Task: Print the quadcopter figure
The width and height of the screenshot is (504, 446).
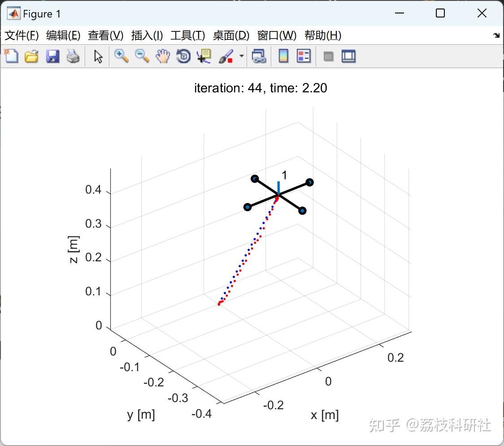Action: 73,56
